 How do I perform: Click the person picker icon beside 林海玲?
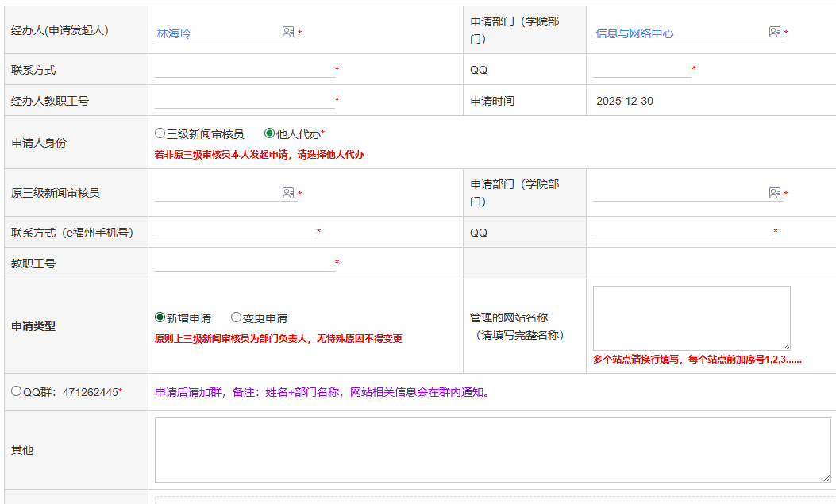pyautogui.click(x=288, y=32)
